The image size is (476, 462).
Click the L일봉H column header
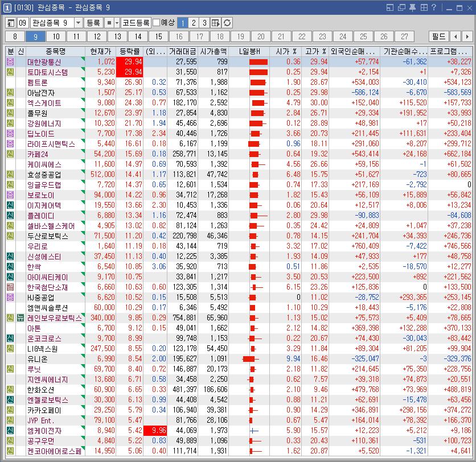(249, 51)
